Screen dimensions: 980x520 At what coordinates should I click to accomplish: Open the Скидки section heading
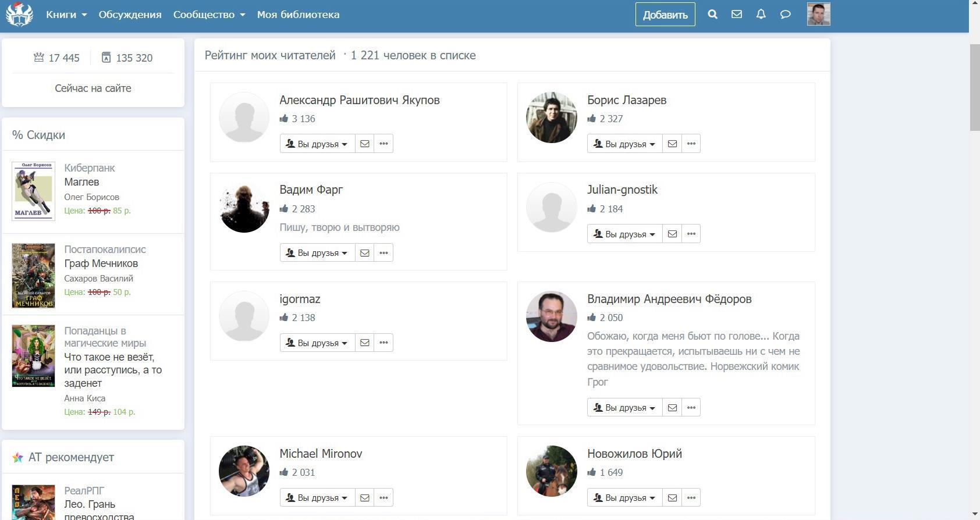coord(38,135)
